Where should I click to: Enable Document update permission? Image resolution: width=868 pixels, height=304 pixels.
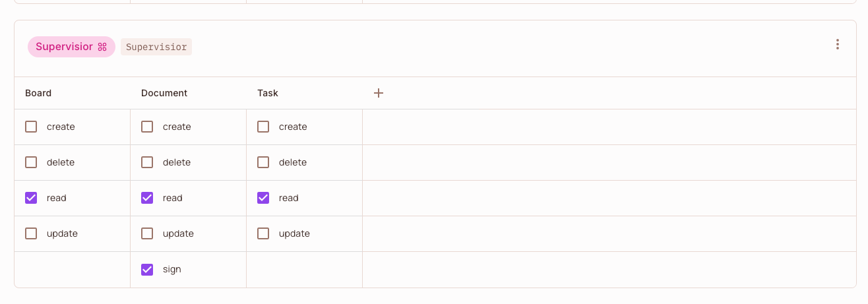tap(147, 233)
